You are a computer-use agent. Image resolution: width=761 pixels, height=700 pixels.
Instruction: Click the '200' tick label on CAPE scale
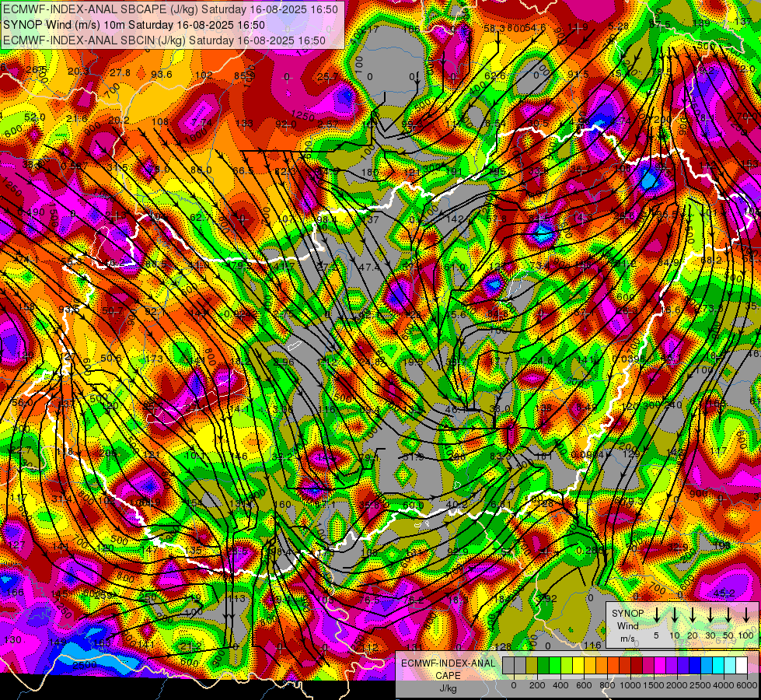pyautogui.click(x=537, y=685)
